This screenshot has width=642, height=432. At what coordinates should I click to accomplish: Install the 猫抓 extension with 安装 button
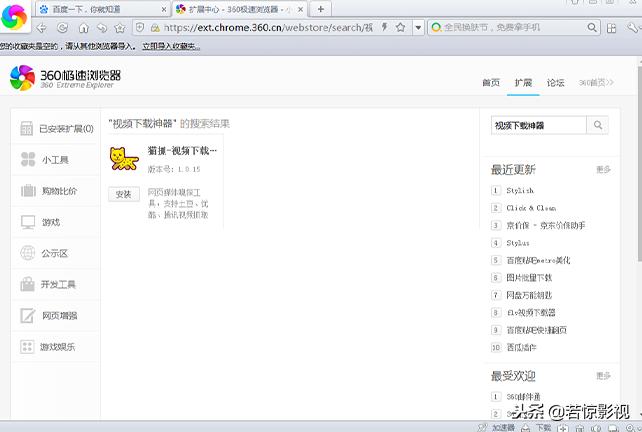coord(124,194)
